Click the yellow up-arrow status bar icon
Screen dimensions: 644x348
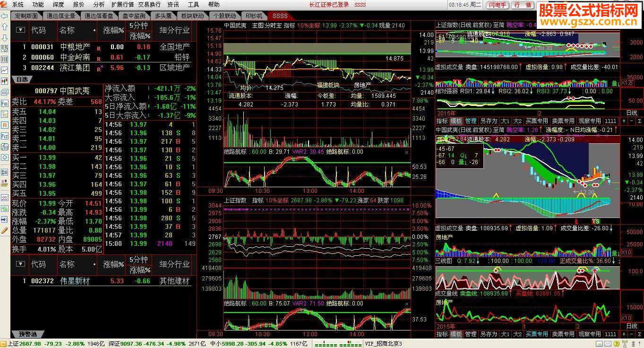click(x=617, y=344)
